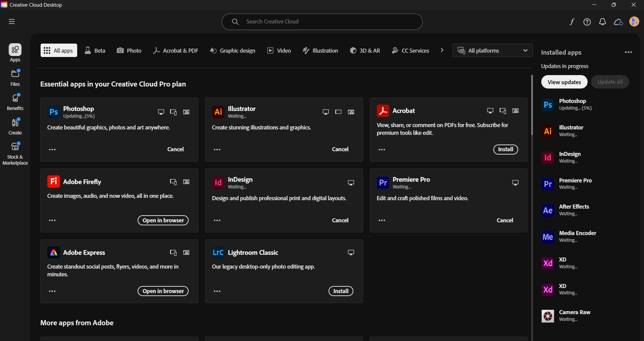The height and width of the screenshot is (341, 644).
Task: Select the All apps tab
Action: pyautogui.click(x=59, y=50)
